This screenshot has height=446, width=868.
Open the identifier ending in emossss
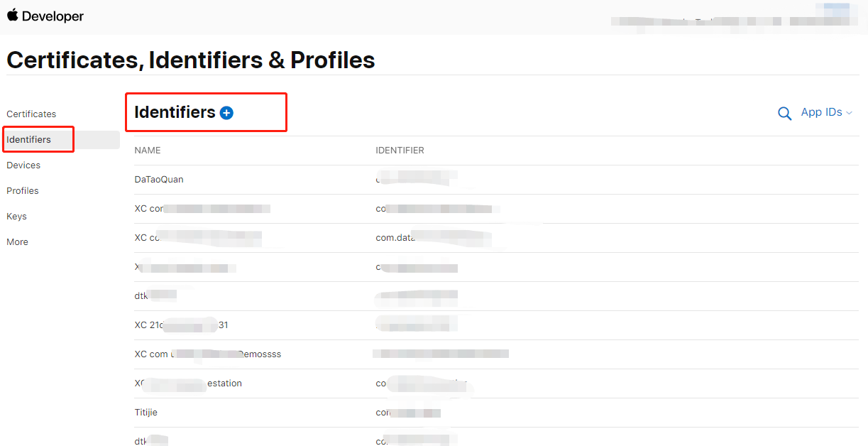coord(496,354)
